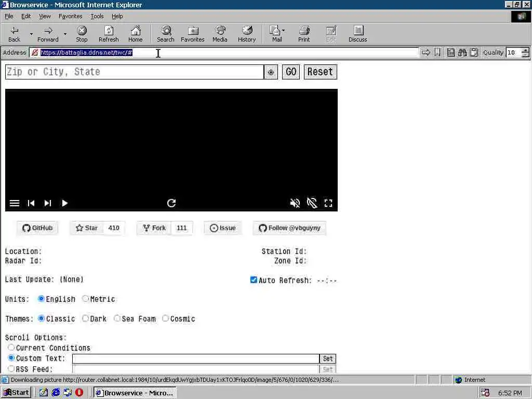
Task: Select Custom Text scroll option
Action: pos(11,358)
